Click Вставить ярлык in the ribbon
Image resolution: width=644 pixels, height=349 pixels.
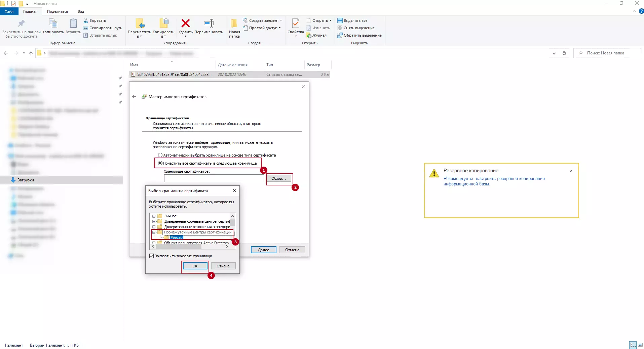100,35
